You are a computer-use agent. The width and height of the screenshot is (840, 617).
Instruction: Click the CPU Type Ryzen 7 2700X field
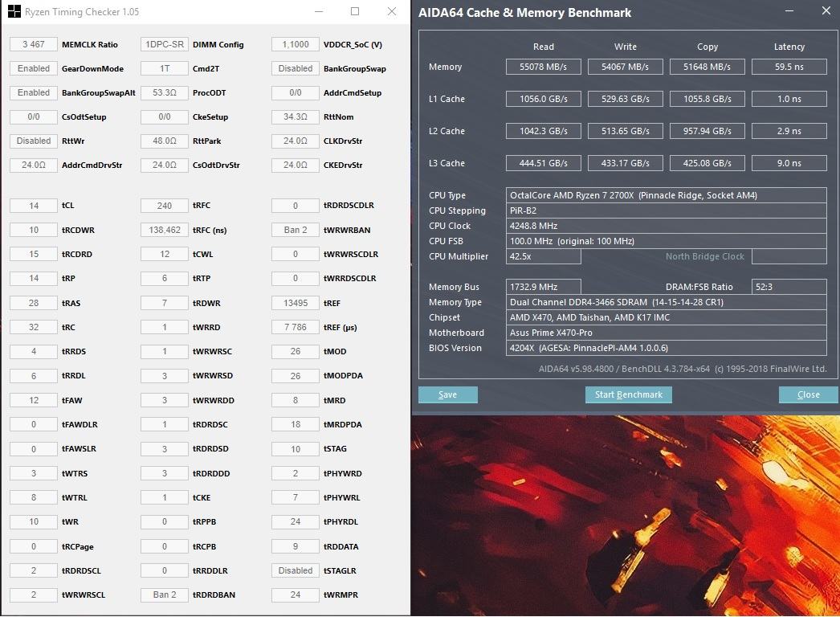click(x=666, y=196)
